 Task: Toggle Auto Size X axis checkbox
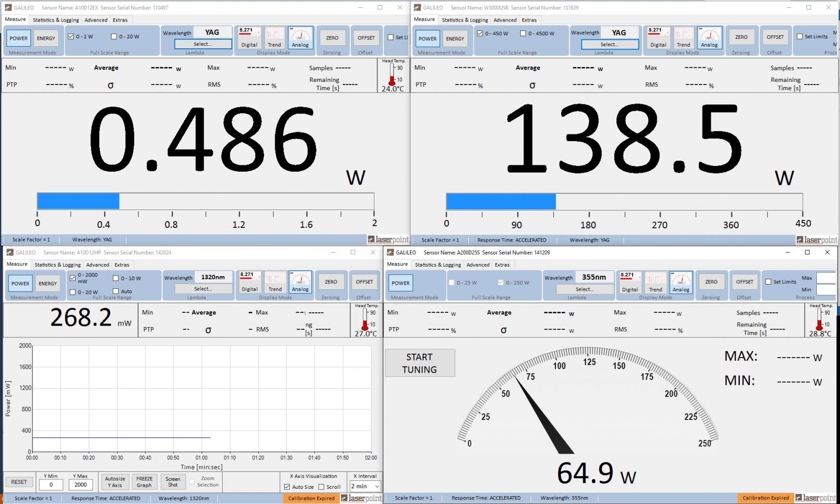(287, 487)
